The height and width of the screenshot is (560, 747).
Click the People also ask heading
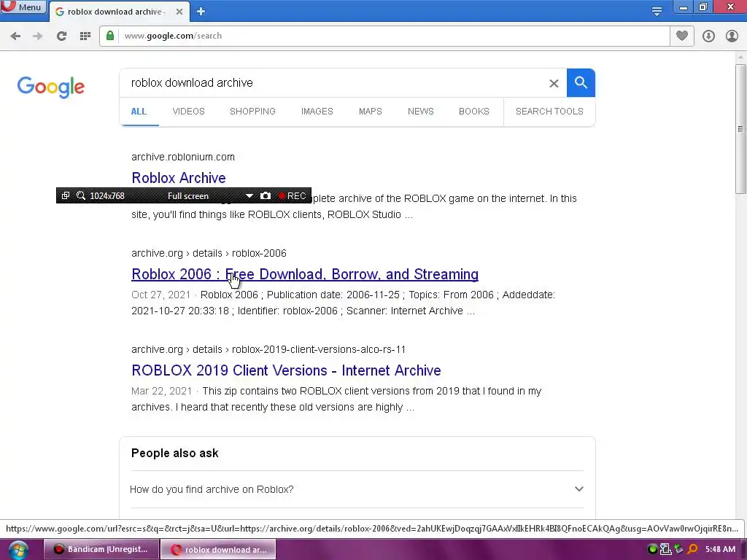175,453
